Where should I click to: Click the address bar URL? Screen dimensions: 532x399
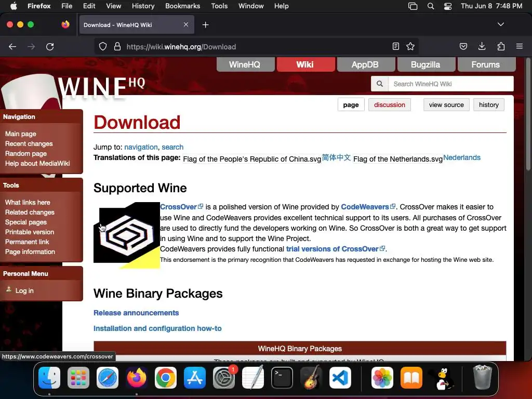[181, 46]
